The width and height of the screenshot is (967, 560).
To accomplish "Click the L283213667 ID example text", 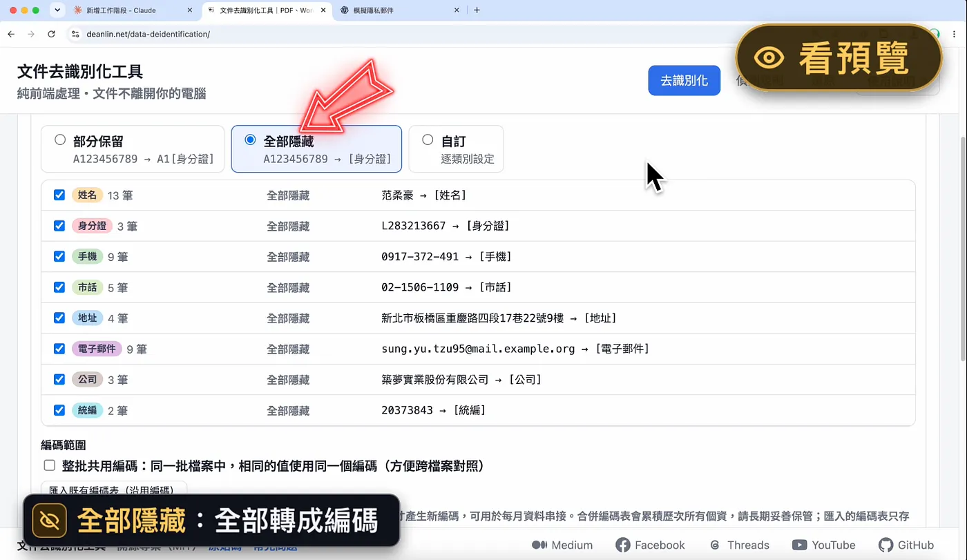I will 413,226.
